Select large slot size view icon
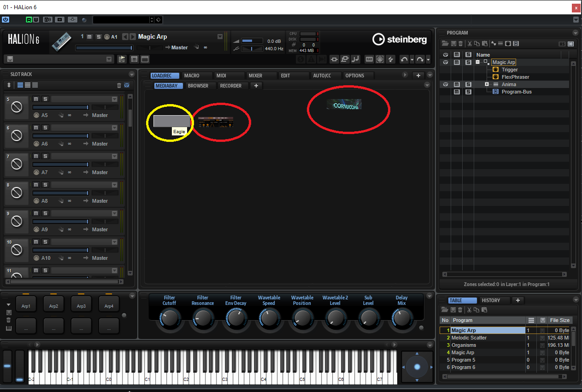Image resolution: width=582 pixels, height=392 pixels. [20, 85]
